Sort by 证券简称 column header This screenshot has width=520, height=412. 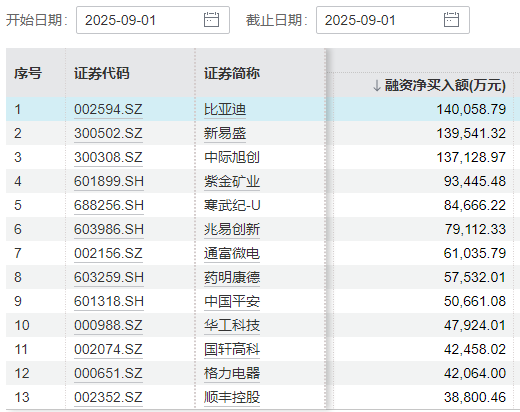pos(232,73)
